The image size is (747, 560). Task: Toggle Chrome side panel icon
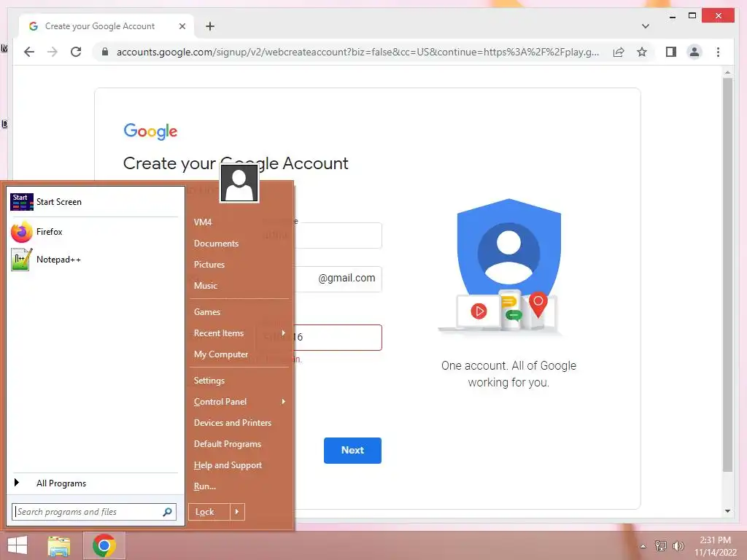(671, 52)
